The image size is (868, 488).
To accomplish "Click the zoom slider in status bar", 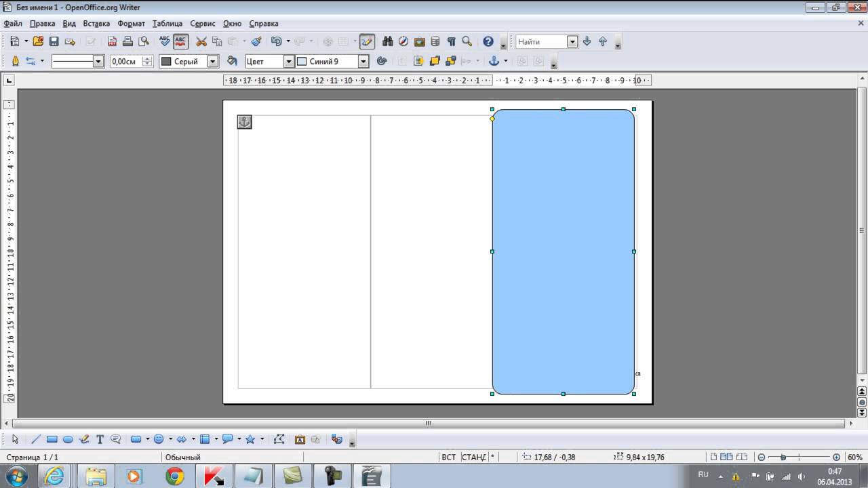I will pos(798,457).
